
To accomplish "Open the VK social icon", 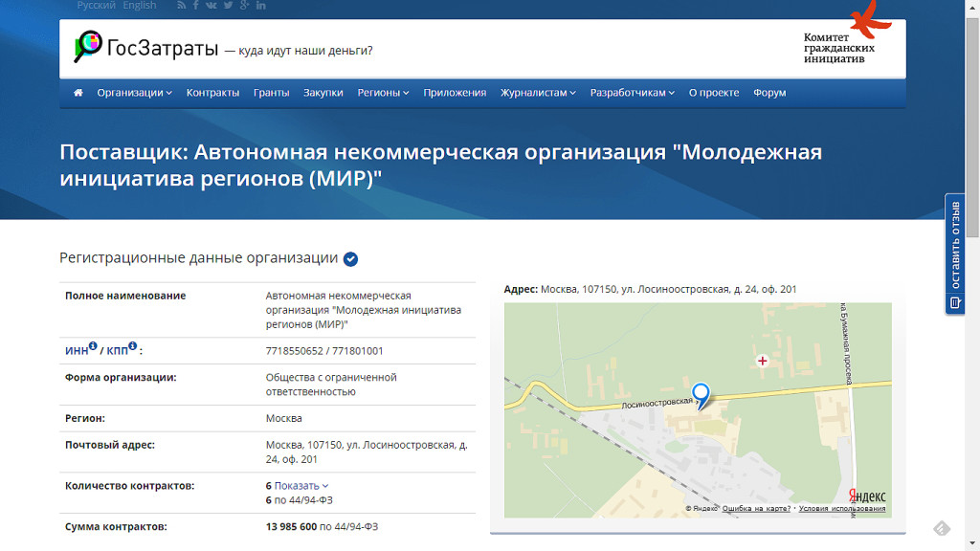I will (x=212, y=5).
